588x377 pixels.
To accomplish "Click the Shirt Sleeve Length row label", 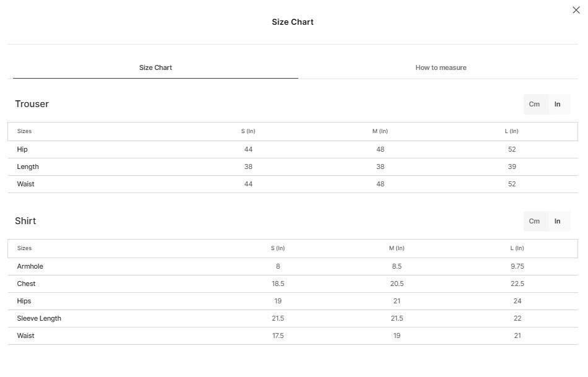I will pyautogui.click(x=39, y=318).
